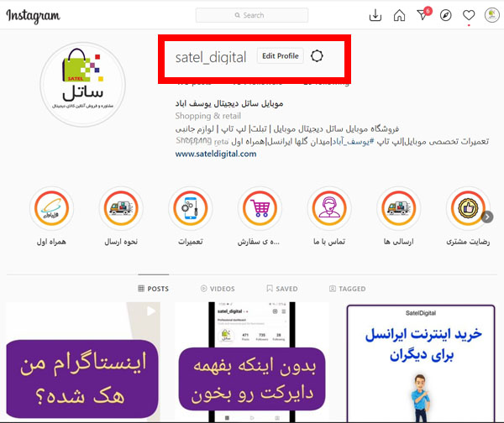
Task: Open www.sateldigital.com link
Action: [216, 154]
